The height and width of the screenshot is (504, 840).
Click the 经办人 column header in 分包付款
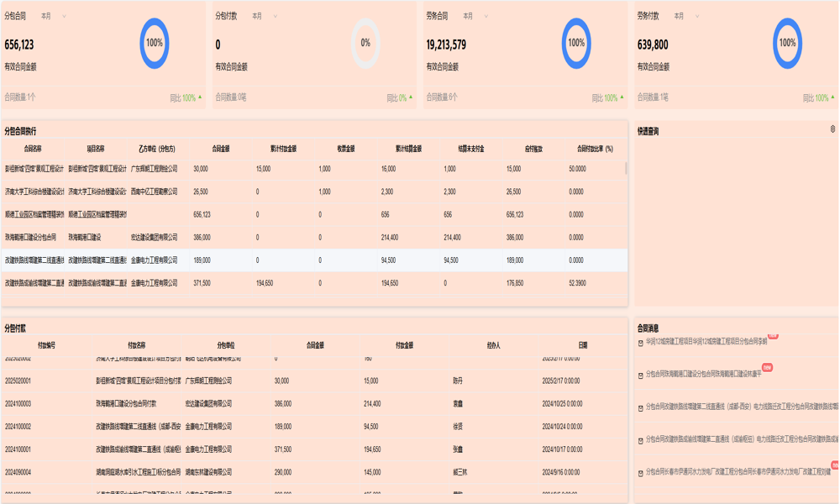493,345
